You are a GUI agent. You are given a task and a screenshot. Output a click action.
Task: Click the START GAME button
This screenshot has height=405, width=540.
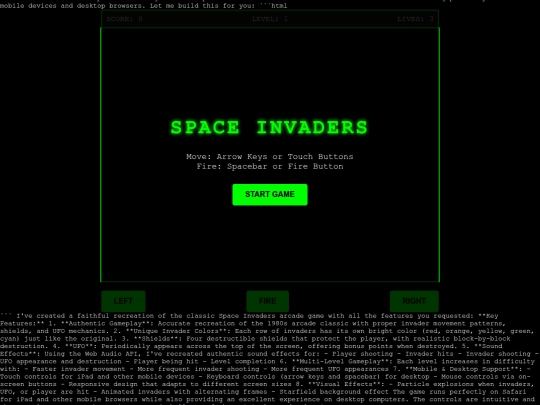coord(270,195)
